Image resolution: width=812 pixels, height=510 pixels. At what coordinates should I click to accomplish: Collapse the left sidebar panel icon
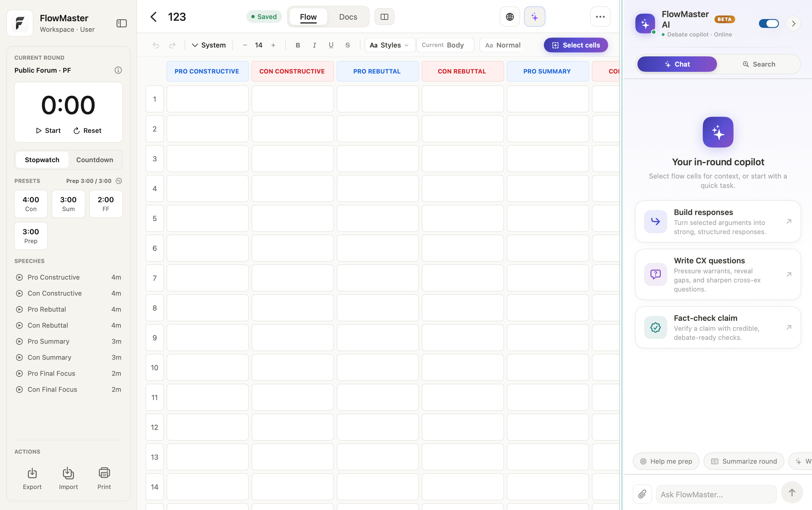(122, 23)
